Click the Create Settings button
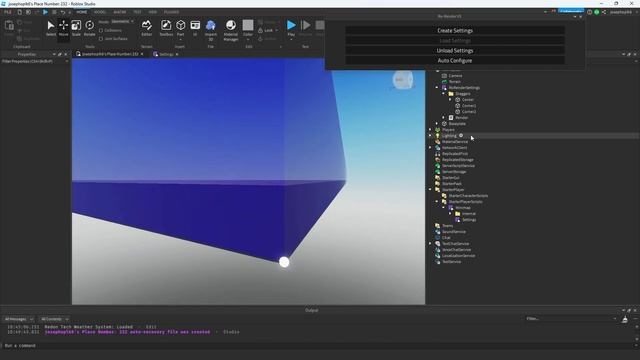Viewport: 640px width, 360px height. click(455, 31)
